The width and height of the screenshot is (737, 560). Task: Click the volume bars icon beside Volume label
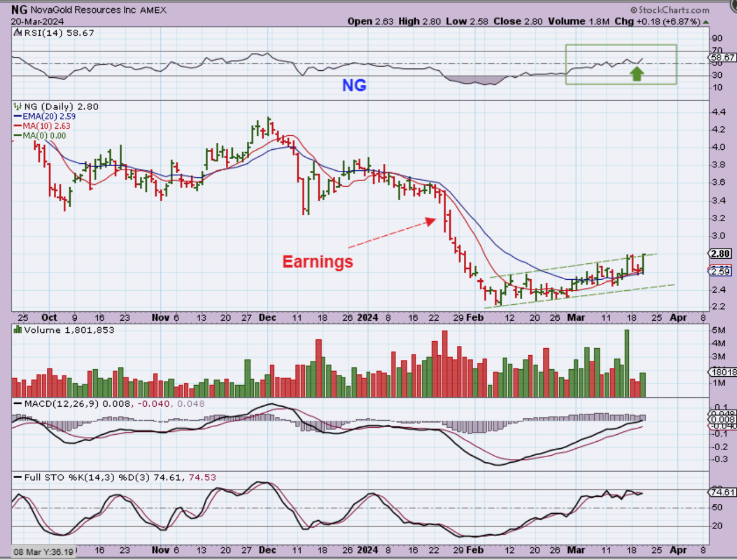click(x=18, y=330)
